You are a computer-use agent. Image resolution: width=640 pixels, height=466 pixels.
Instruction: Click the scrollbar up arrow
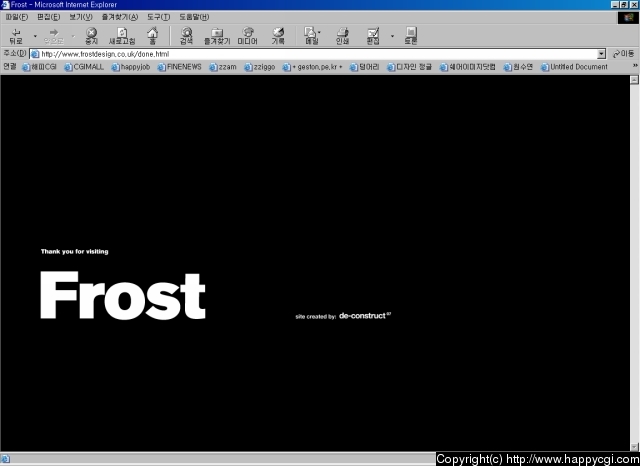(634, 80)
